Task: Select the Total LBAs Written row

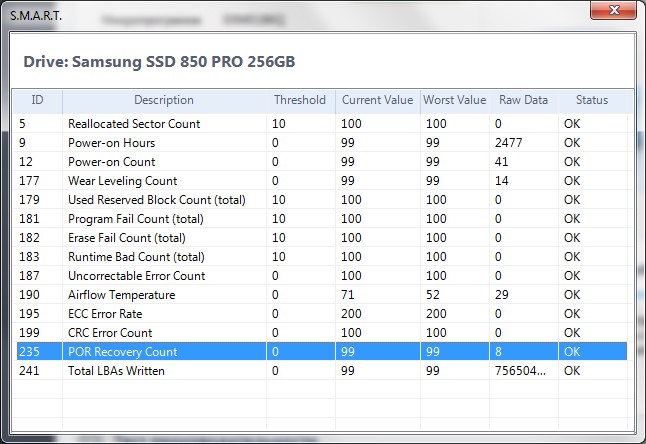Action: [322, 370]
